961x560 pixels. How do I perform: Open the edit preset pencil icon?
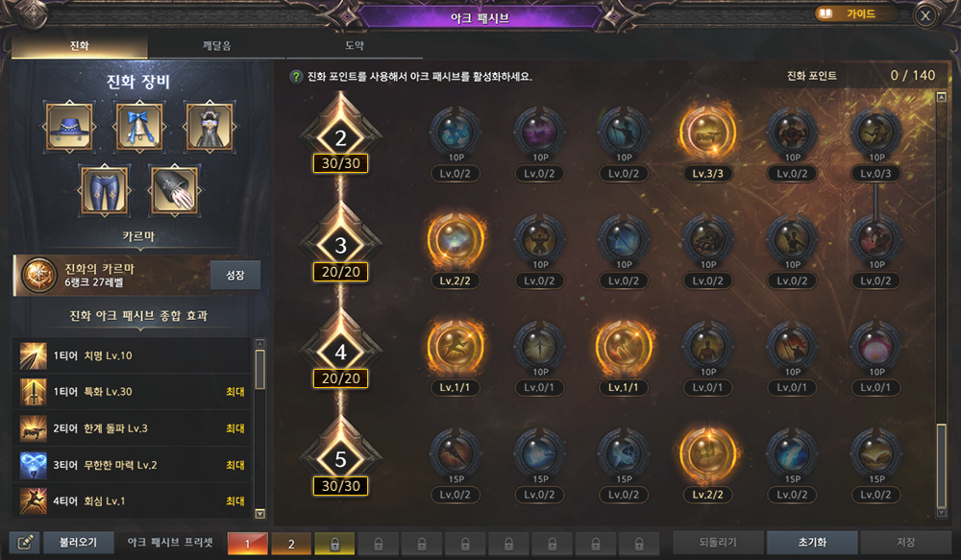25,543
